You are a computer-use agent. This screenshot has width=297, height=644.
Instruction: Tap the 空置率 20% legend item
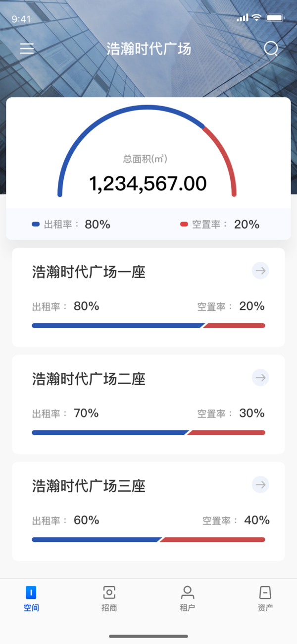(220, 224)
